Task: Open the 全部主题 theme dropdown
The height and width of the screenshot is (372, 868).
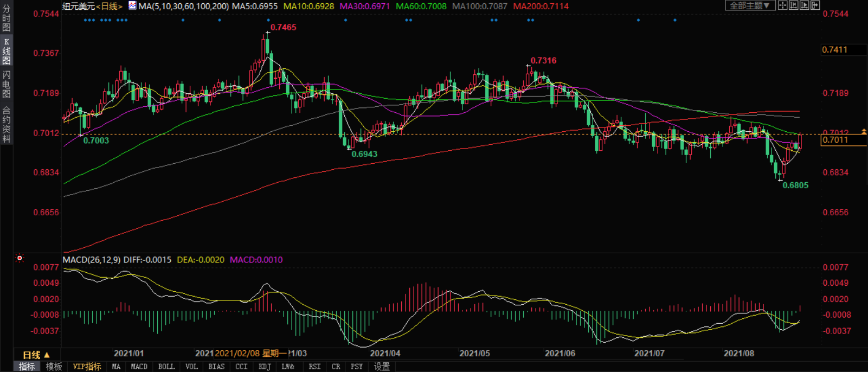Action: pos(750,5)
